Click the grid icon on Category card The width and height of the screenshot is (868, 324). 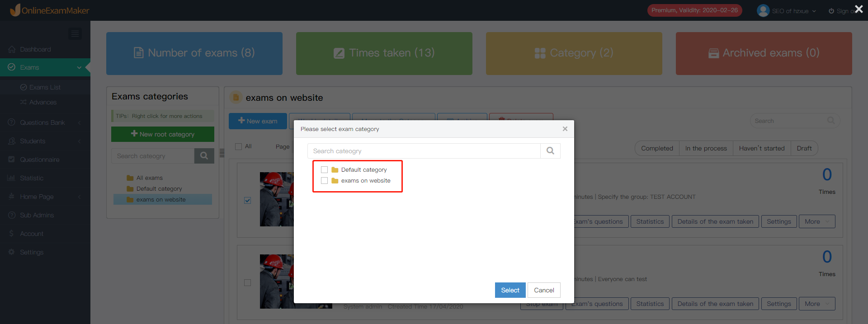540,53
